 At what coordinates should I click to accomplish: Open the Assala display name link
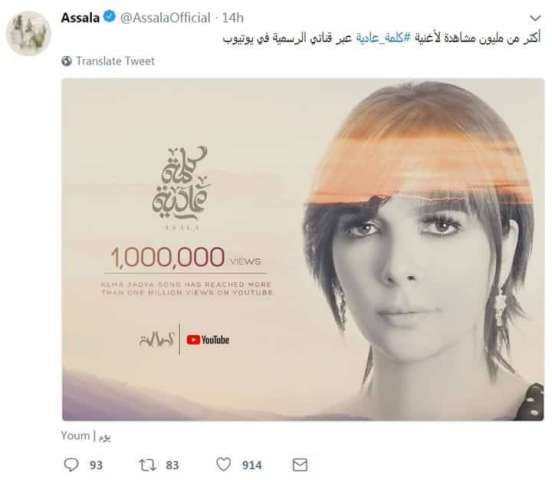pos(80,18)
